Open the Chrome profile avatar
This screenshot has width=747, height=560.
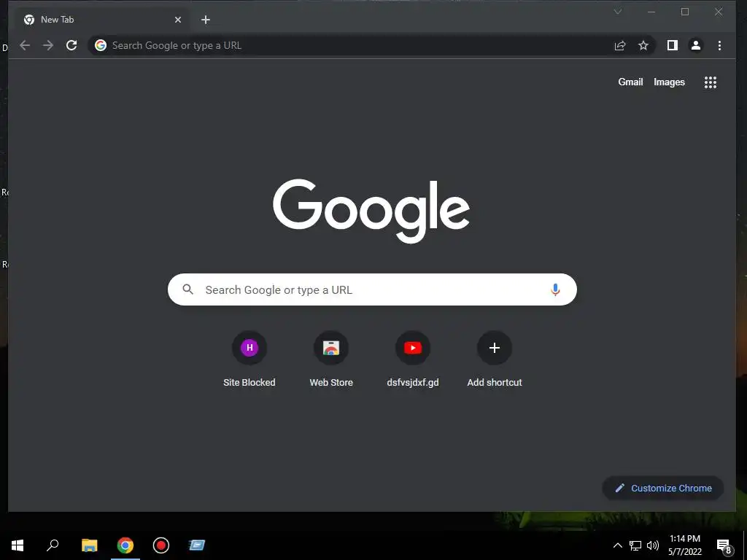pos(695,45)
